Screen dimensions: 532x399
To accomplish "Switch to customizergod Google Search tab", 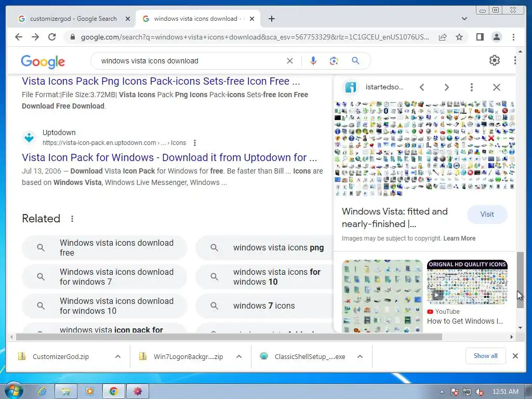I will pyautogui.click(x=73, y=19).
